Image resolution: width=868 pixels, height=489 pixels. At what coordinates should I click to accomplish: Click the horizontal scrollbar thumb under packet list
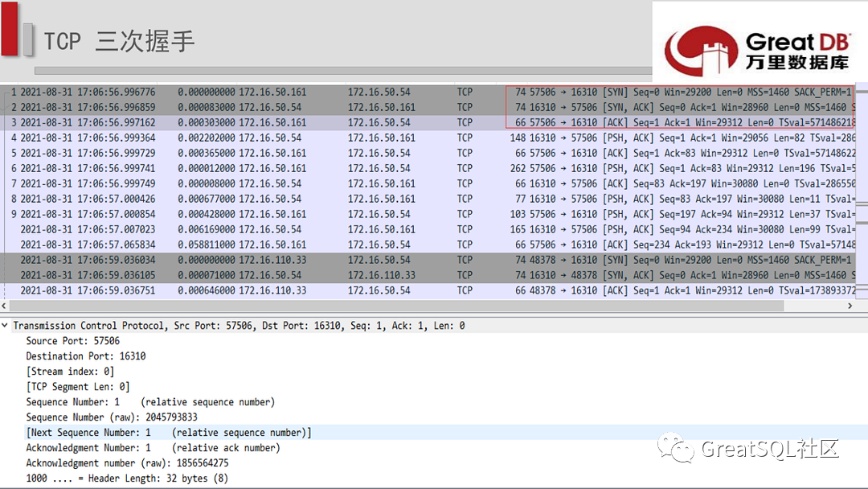point(396,306)
